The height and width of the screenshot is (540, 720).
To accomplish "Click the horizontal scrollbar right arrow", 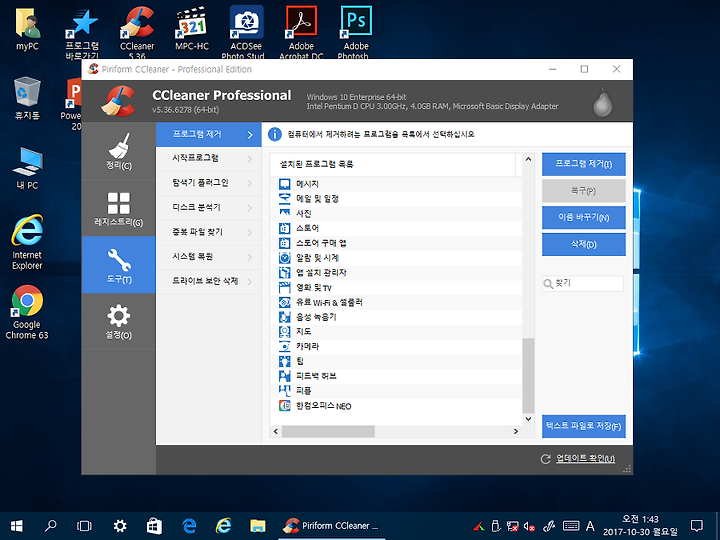I will click(516, 431).
